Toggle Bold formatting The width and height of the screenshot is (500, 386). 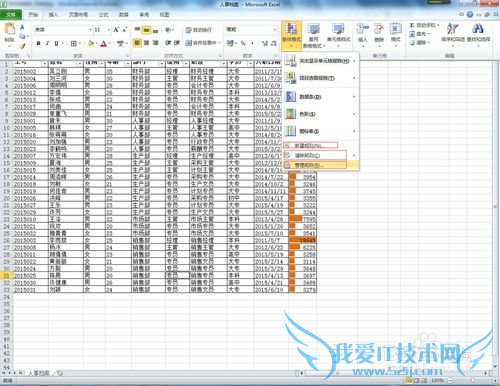[39, 43]
